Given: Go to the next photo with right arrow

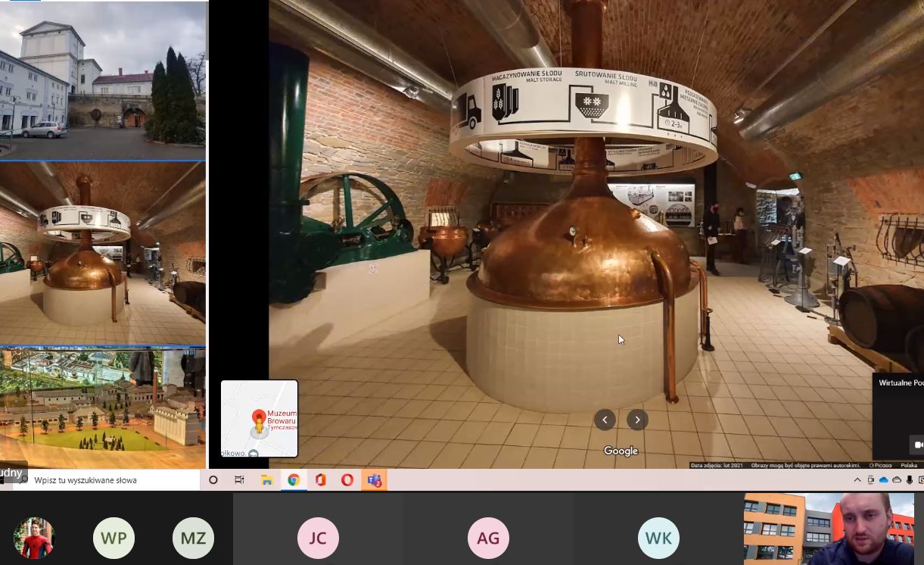Looking at the screenshot, I should 637,420.
